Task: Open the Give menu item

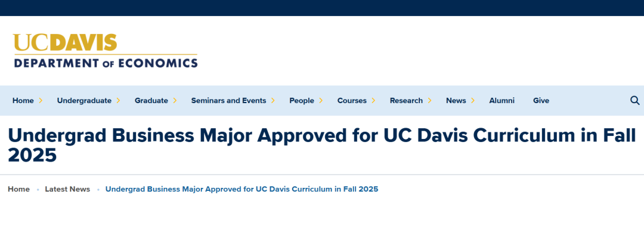Action: pos(541,101)
